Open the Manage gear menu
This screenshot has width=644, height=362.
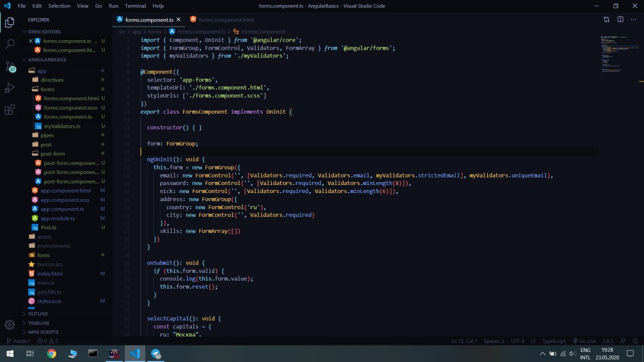[x=10, y=325]
